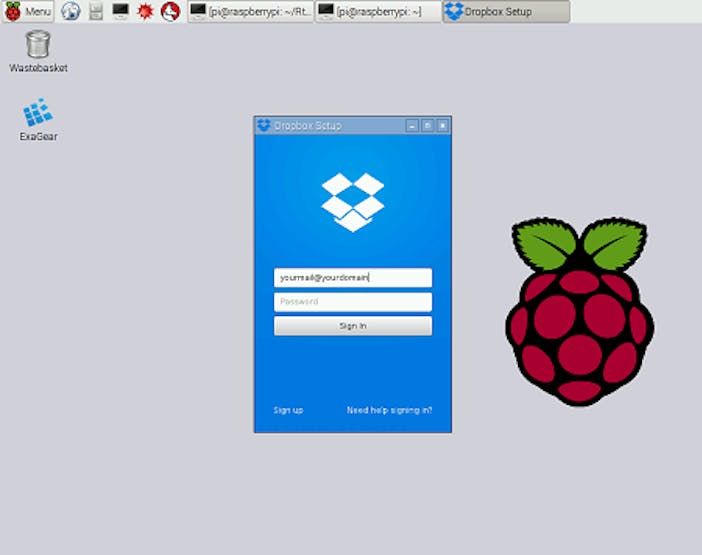Focus the Password field
This screenshot has height=555, width=702.
(x=353, y=302)
